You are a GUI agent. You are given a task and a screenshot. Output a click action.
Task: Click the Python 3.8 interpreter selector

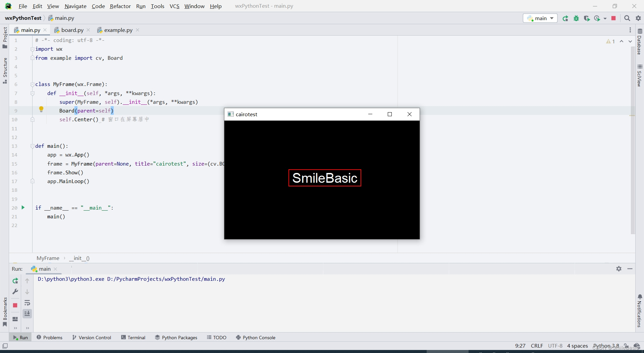606,346
